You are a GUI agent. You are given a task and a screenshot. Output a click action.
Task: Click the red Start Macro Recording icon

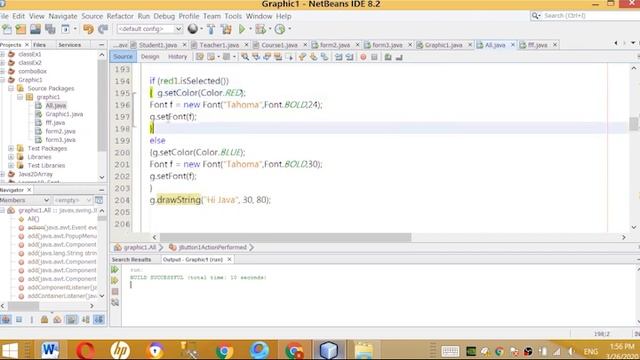click(363, 57)
